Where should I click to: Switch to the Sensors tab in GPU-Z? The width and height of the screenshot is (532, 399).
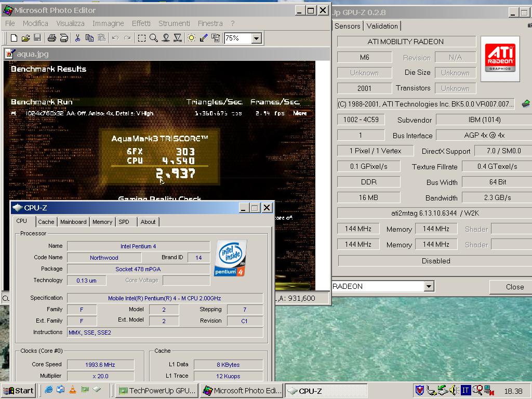[x=347, y=26]
